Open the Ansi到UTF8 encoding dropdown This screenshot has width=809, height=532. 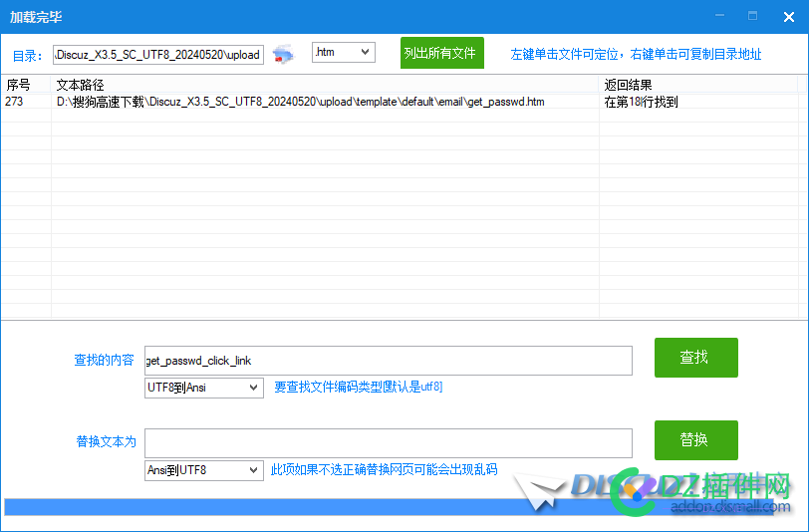click(x=204, y=470)
